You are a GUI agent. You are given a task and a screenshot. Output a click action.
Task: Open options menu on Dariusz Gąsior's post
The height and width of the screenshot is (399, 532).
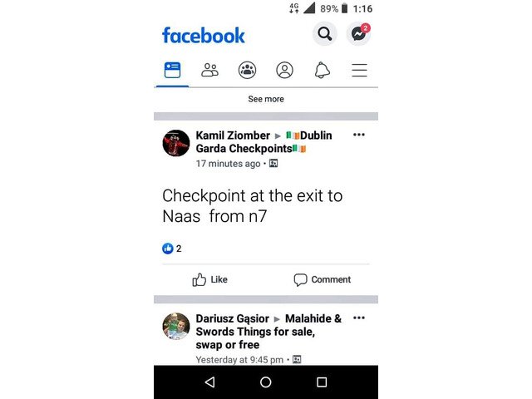click(358, 318)
